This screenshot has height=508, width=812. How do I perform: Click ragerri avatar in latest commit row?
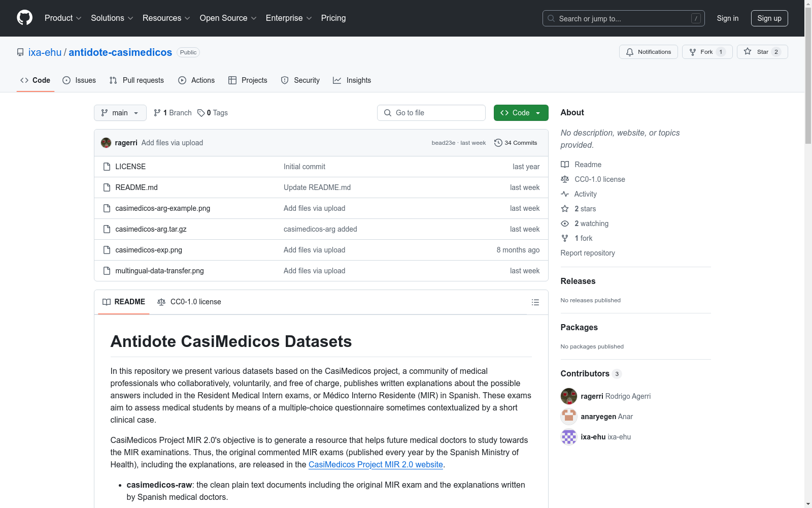[x=106, y=143]
